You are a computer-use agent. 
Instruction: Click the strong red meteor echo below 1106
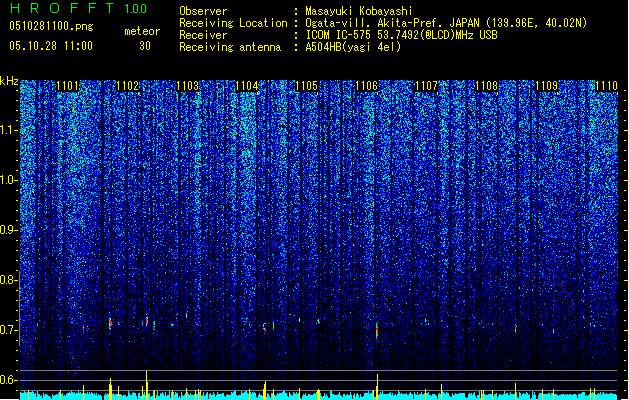click(377, 331)
